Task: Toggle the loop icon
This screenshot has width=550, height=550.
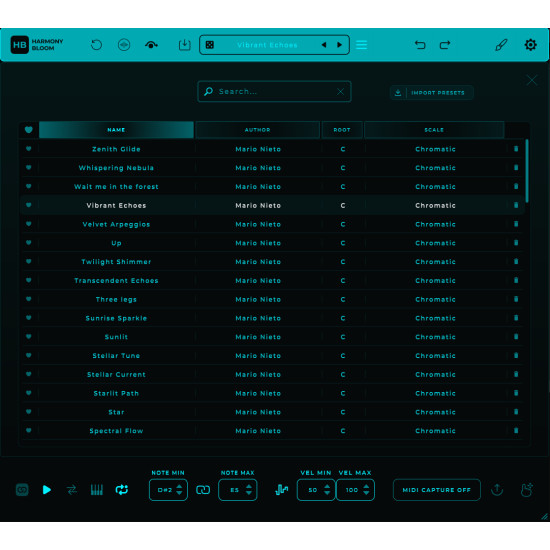Action: click(122, 490)
